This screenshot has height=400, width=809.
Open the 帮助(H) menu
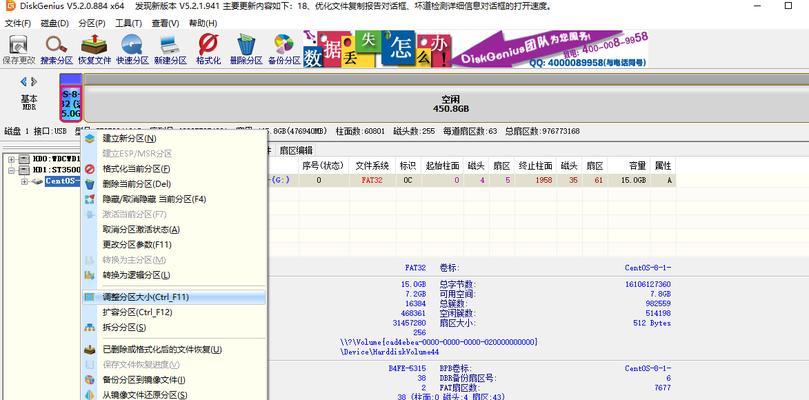click(203, 24)
